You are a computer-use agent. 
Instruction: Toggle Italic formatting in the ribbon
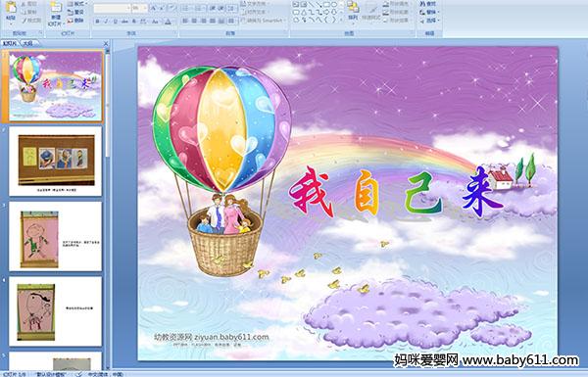click(106, 22)
